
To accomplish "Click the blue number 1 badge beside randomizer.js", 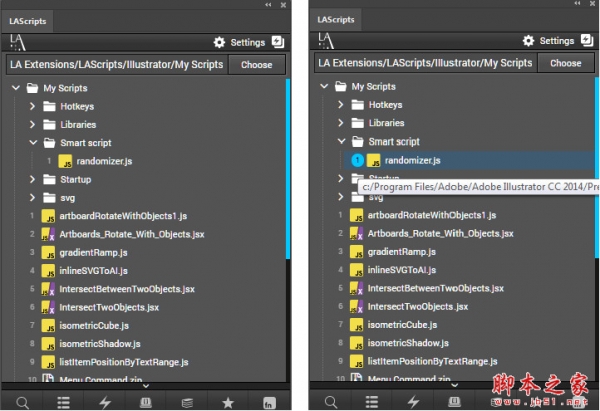I will pos(358,160).
